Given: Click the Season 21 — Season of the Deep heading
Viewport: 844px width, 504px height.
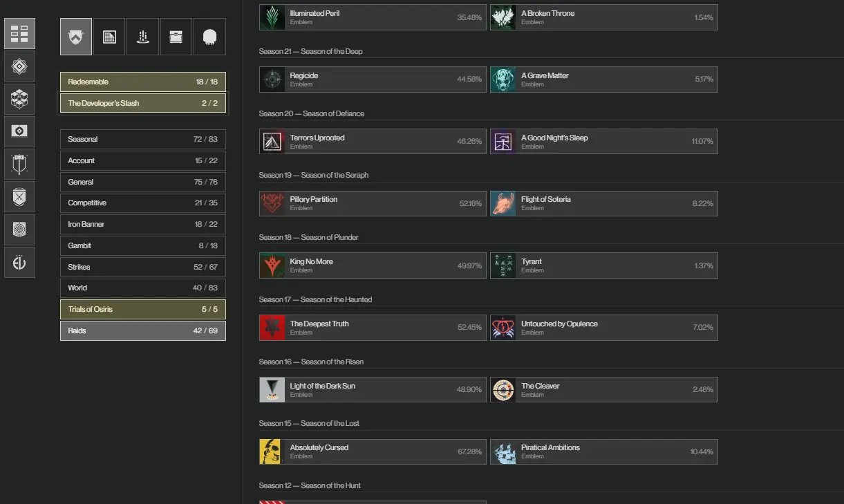Looking at the screenshot, I should click(310, 51).
